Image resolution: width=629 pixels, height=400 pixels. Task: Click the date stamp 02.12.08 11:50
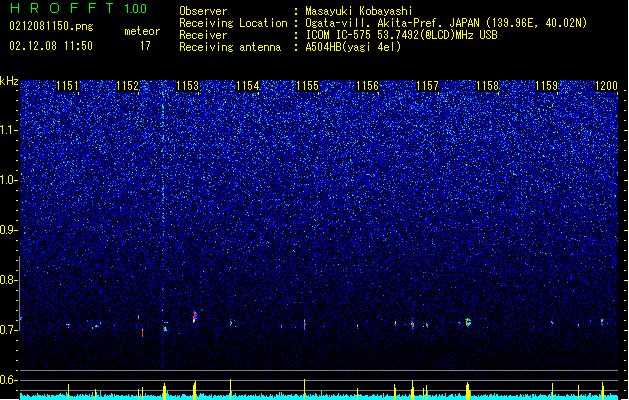pos(51,46)
